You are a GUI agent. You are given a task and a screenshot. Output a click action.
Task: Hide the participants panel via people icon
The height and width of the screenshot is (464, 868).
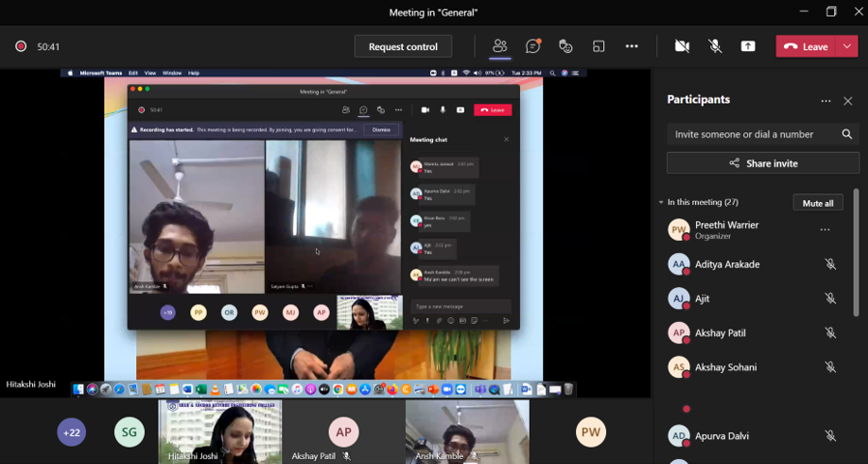coord(500,46)
